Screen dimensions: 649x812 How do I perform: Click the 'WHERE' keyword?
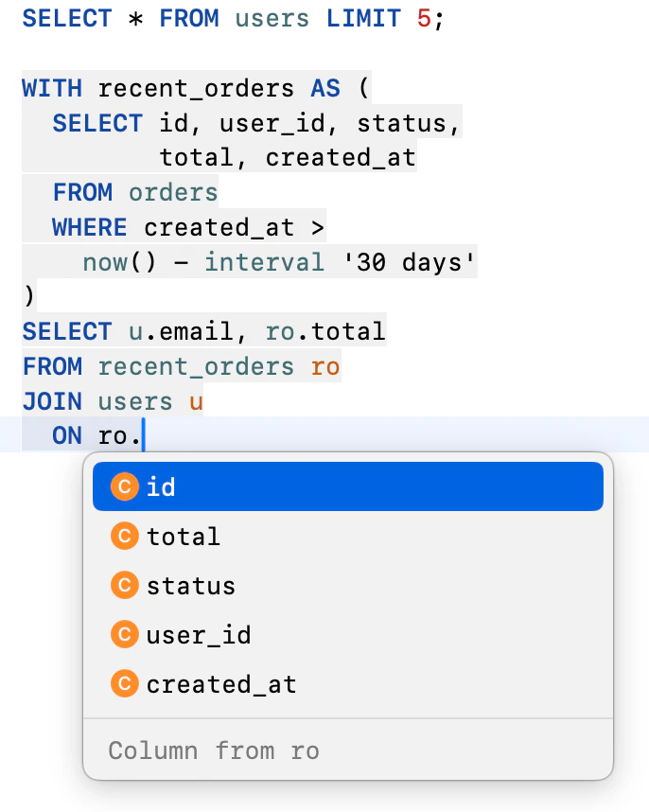[x=90, y=227]
